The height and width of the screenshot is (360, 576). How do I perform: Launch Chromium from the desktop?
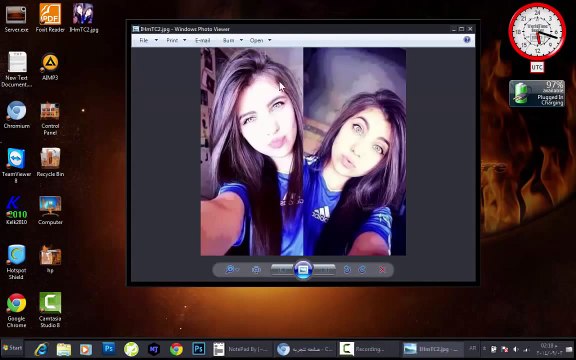[17, 115]
